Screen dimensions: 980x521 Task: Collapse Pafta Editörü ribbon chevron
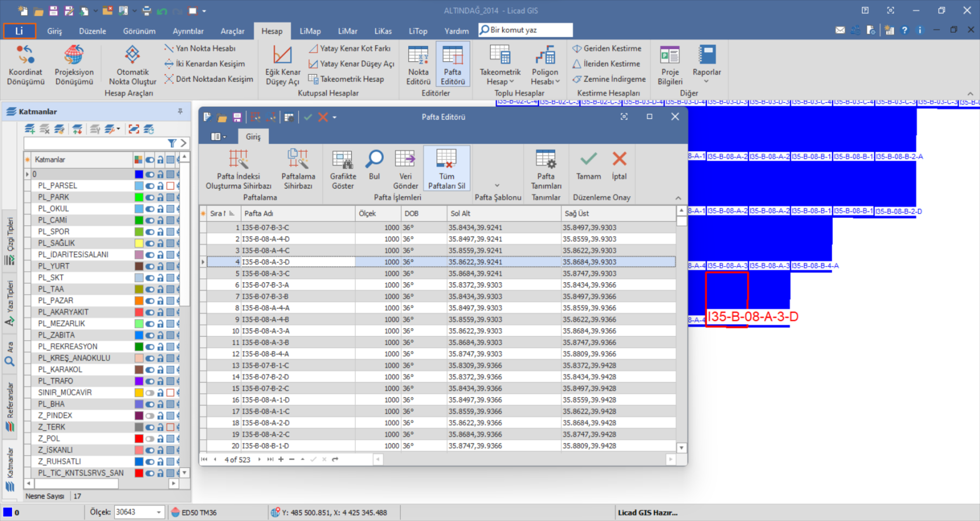[x=678, y=198]
